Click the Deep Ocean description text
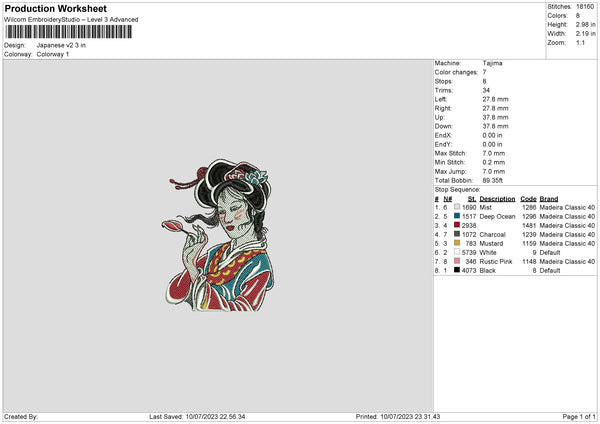Viewport: 600px width, 424px height. point(497,217)
